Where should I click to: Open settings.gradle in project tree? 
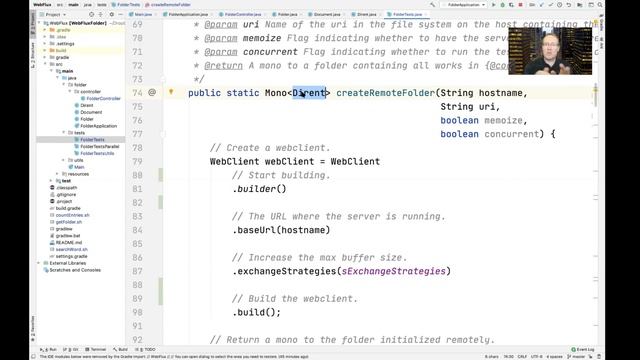71,256
